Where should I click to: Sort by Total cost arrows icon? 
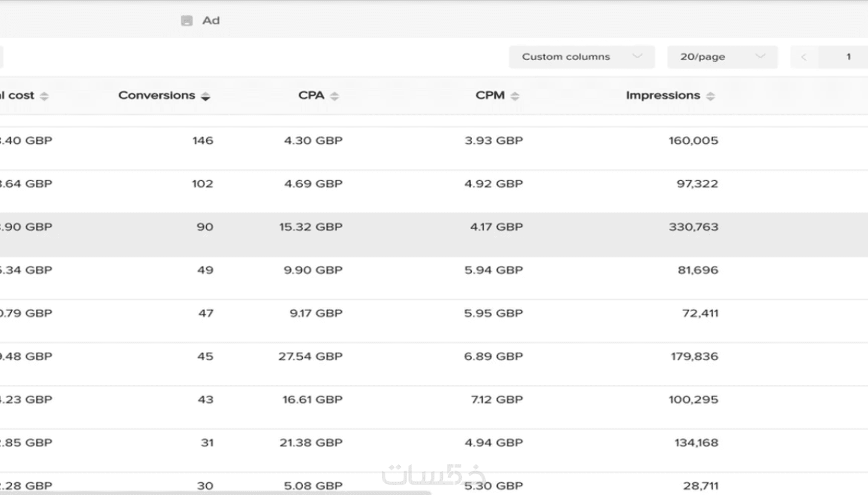[x=44, y=96]
